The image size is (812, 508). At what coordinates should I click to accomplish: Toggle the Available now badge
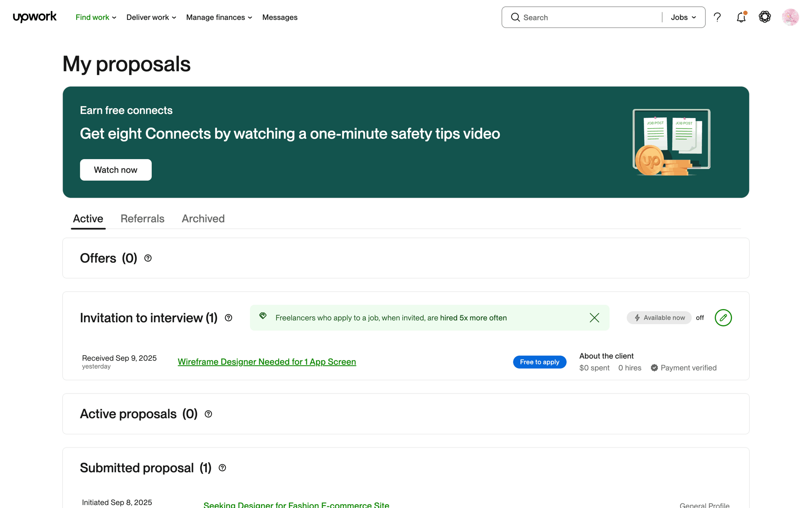(x=659, y=318)
